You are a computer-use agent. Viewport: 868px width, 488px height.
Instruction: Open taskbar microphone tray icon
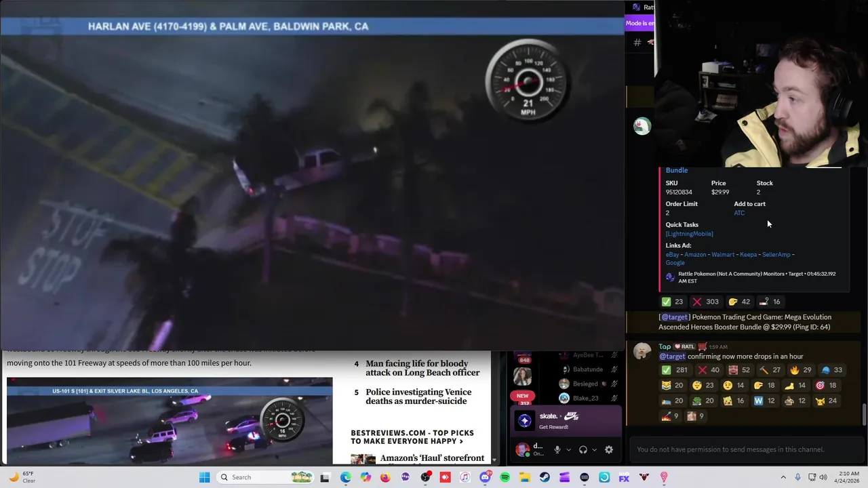(x=798, y=477)
